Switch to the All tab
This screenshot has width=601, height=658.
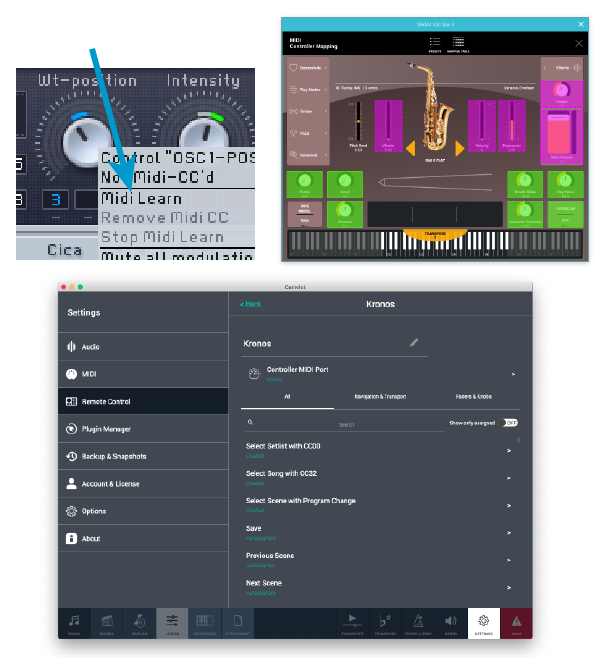(x=287, y=397)
